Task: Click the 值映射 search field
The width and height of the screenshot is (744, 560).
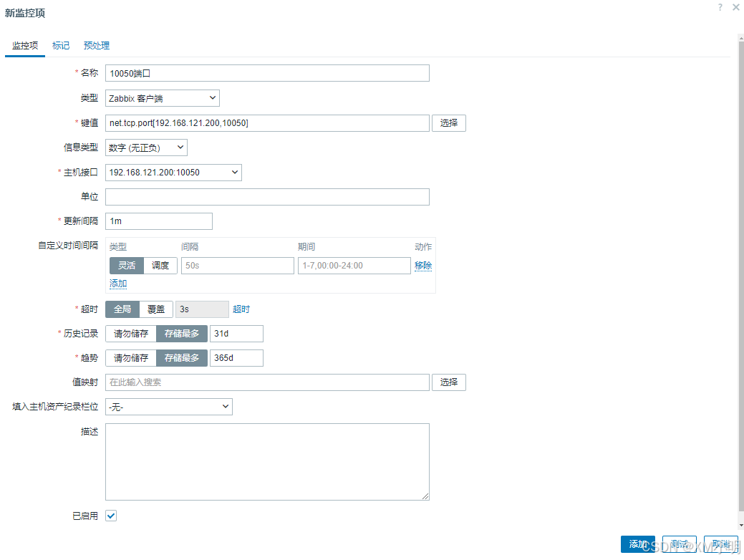Action: [x=267, y=382]
